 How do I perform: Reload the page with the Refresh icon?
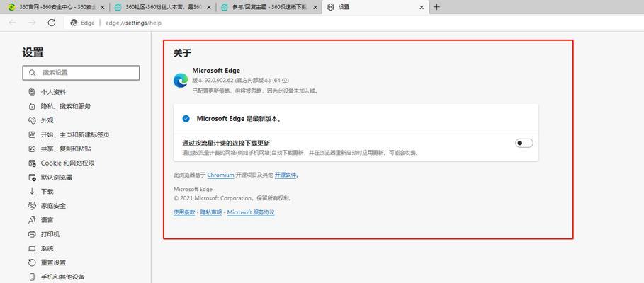[51, 23]
